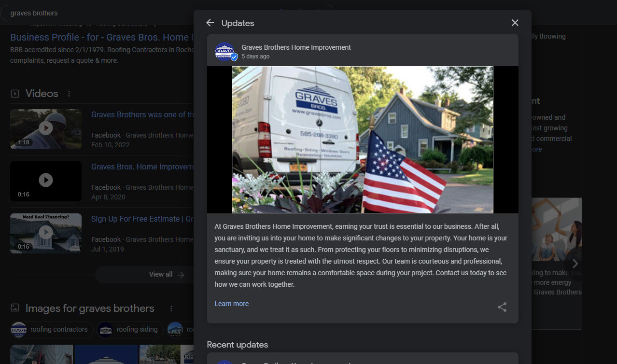617x364 pixels.
Task: Click Graves Brothers Home Improvement post title
Action: [296, 47]
